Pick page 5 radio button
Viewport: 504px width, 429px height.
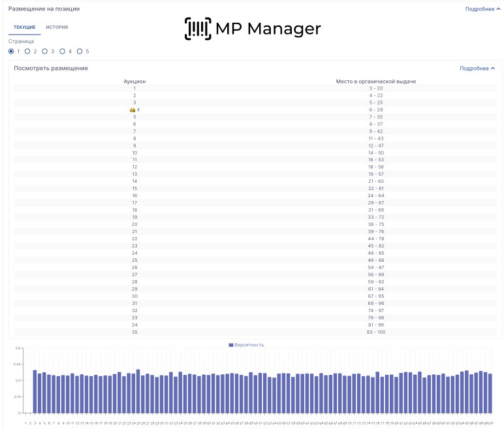pyautogui.click(x=80, y=51)
